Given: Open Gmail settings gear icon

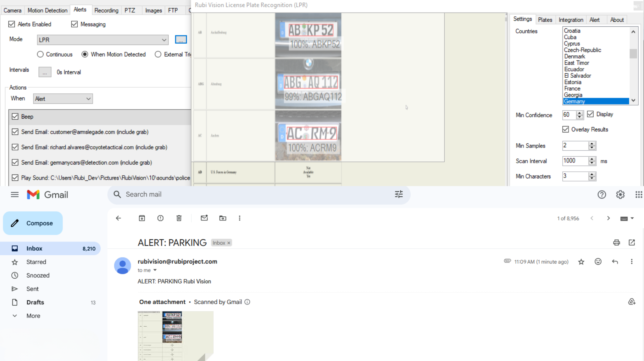Looking at the screenshot, I should click(x=620, y=195).
